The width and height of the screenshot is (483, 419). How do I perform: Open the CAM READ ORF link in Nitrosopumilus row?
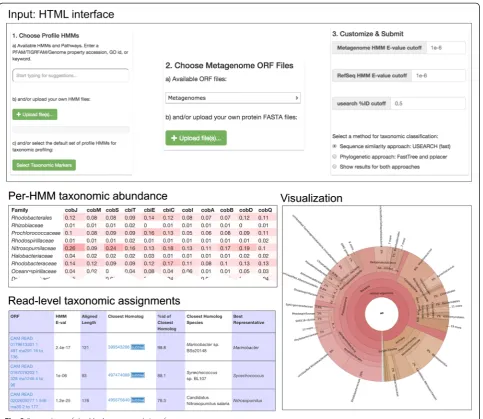click(x=28, y=400)
